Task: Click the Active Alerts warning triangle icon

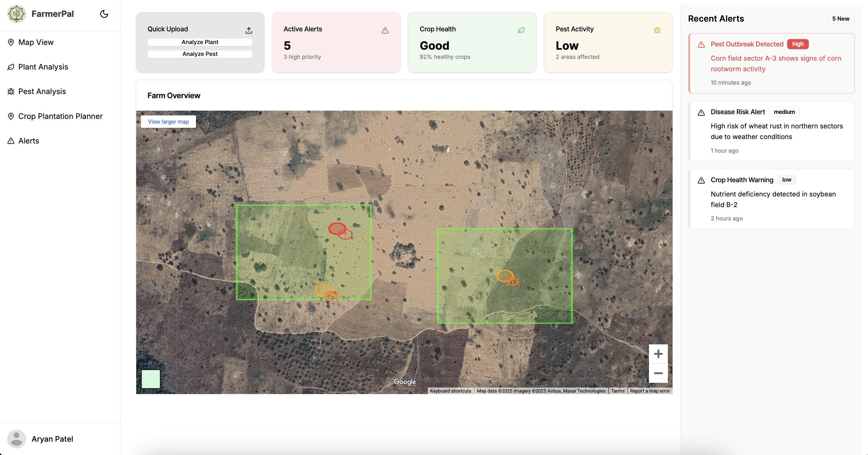Action: (x=385, y=30)
